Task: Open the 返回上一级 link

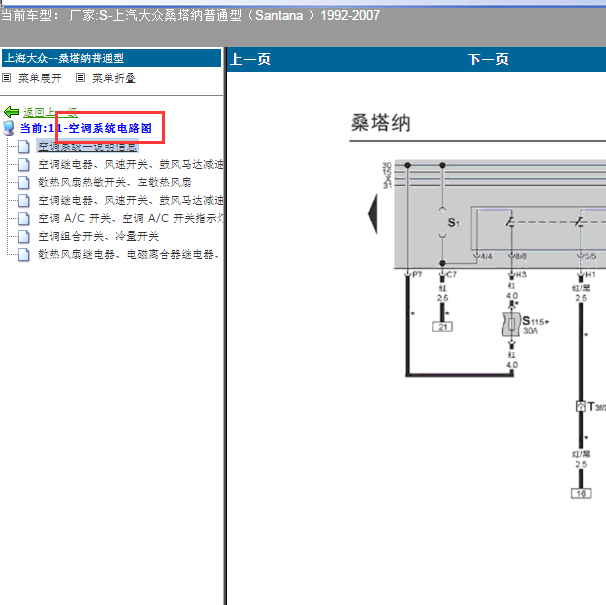Action: tap(50, 112)
